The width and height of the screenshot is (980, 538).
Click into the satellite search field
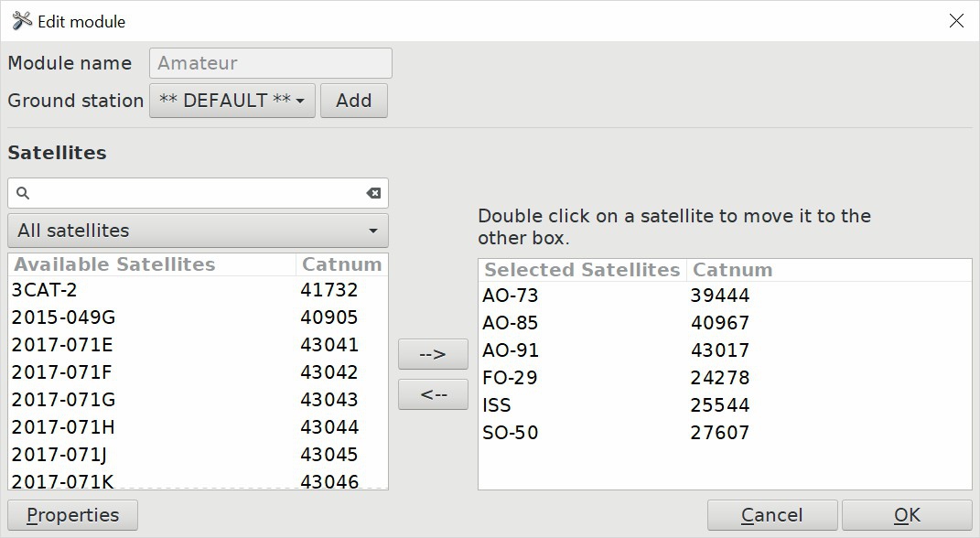(x=198, y=193)
